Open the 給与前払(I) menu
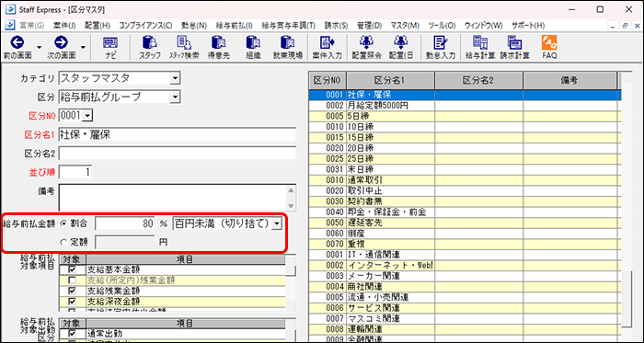Image resolution: width=644 pixels, height=343 pixels. [x=234, y=25]
